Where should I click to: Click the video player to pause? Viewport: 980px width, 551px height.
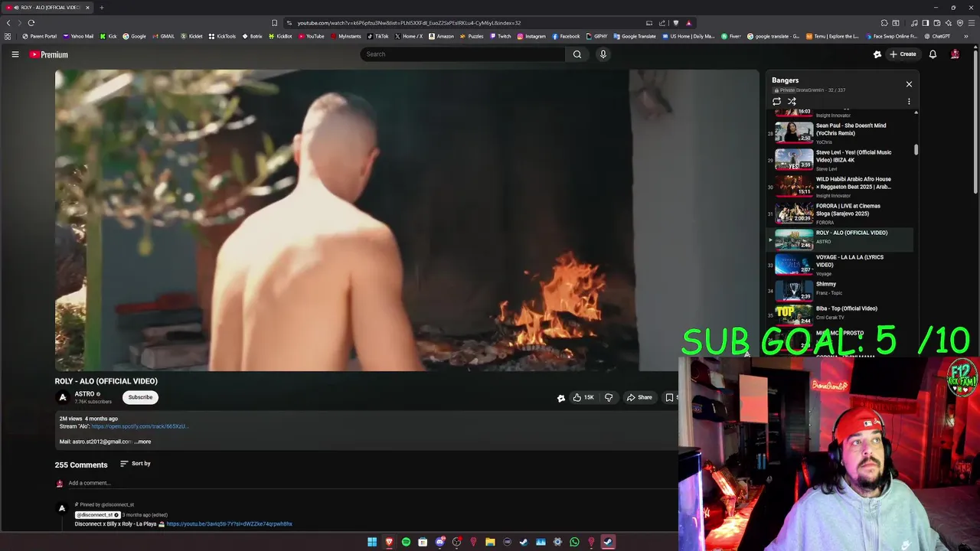[x=407, y=220]
